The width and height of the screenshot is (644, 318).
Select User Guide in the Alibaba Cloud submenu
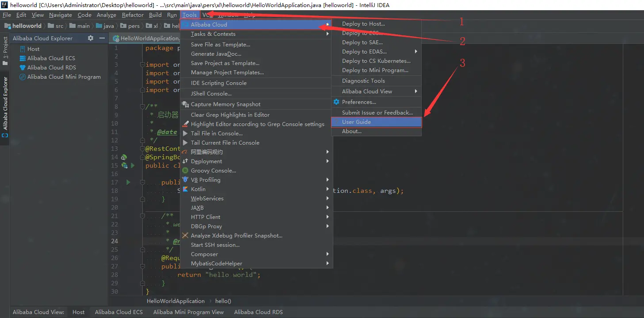[x=377, y=122]
